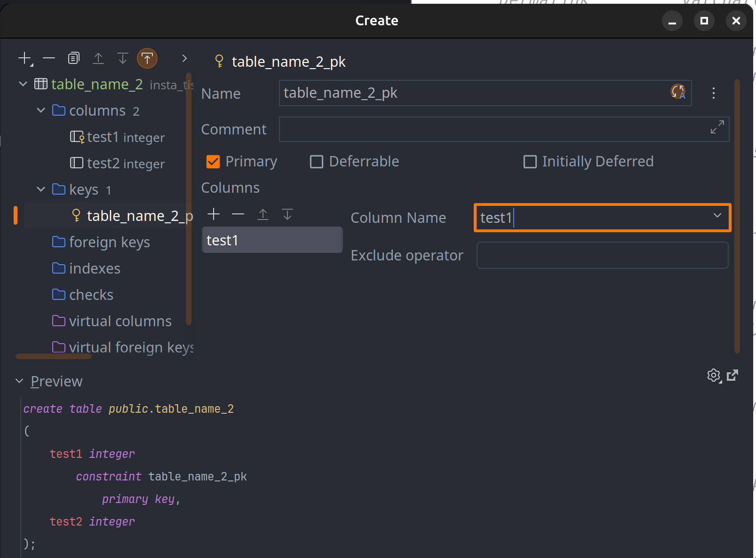The image size is (756, 558).
Task: Click the highlighted orange upload arrow toolbar button
Action: (147, 58)
